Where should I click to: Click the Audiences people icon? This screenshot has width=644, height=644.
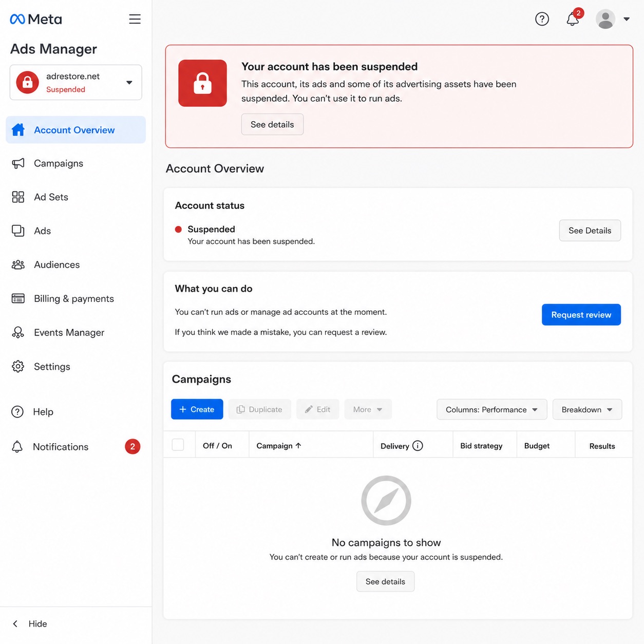click(x=18, y=265)
